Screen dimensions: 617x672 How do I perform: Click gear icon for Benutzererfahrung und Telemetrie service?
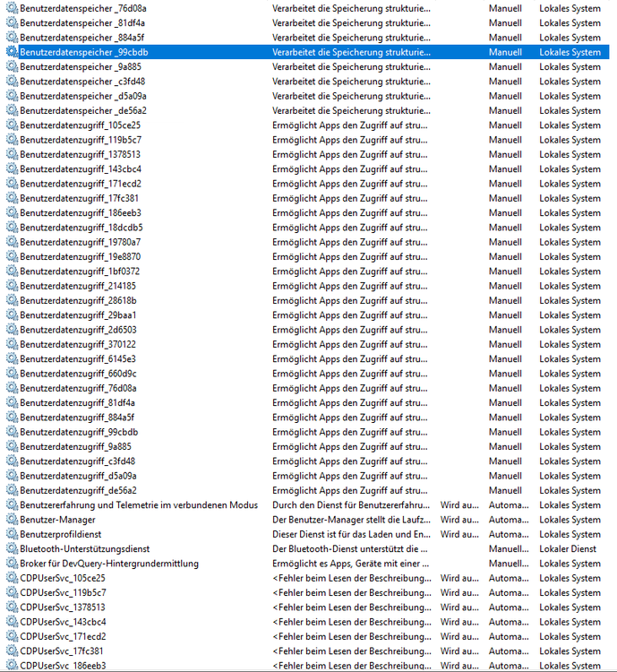point(12,505)
